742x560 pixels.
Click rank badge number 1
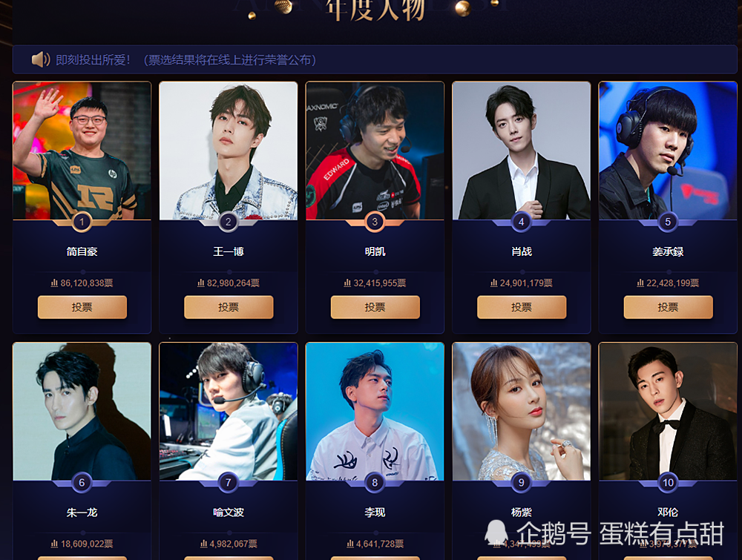(x=82, y=222)
